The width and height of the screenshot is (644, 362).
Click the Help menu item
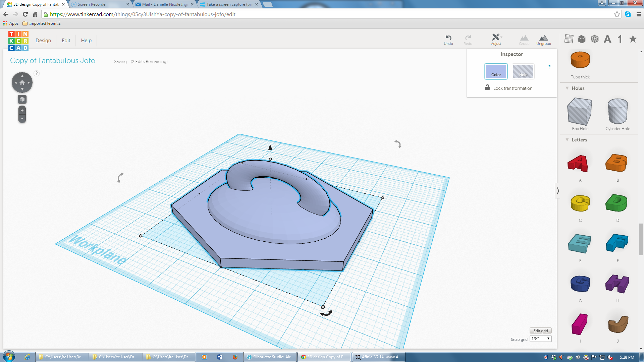[86, 40]
